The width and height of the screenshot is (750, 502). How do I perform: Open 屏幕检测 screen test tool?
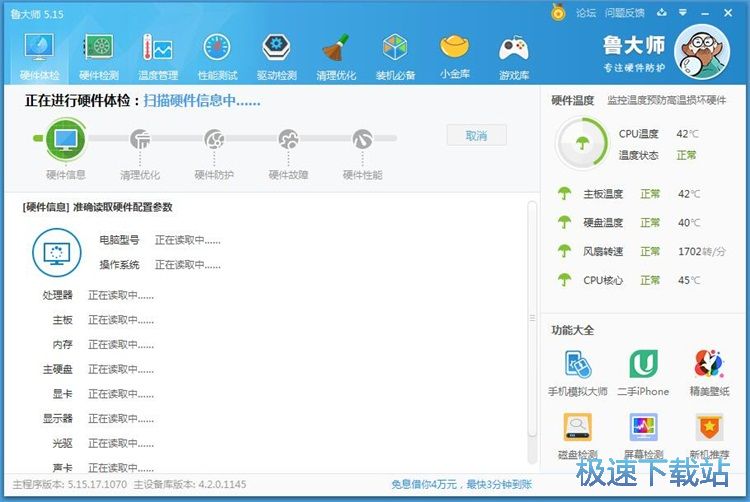coord(644,434)
